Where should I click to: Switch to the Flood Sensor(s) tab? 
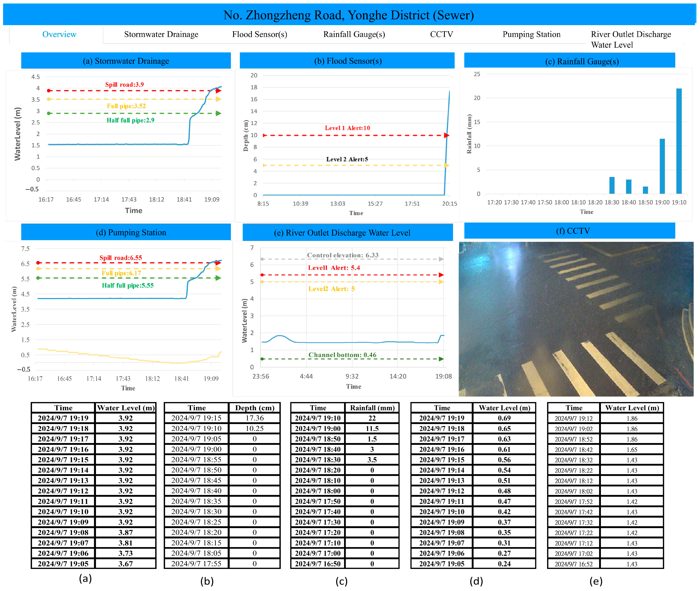[260, 34]
